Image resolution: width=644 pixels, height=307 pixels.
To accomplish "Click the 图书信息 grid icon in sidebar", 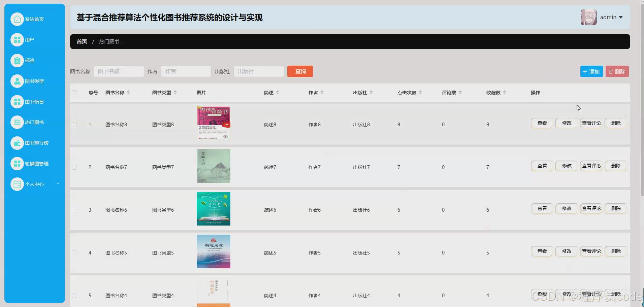I will 17,102.
